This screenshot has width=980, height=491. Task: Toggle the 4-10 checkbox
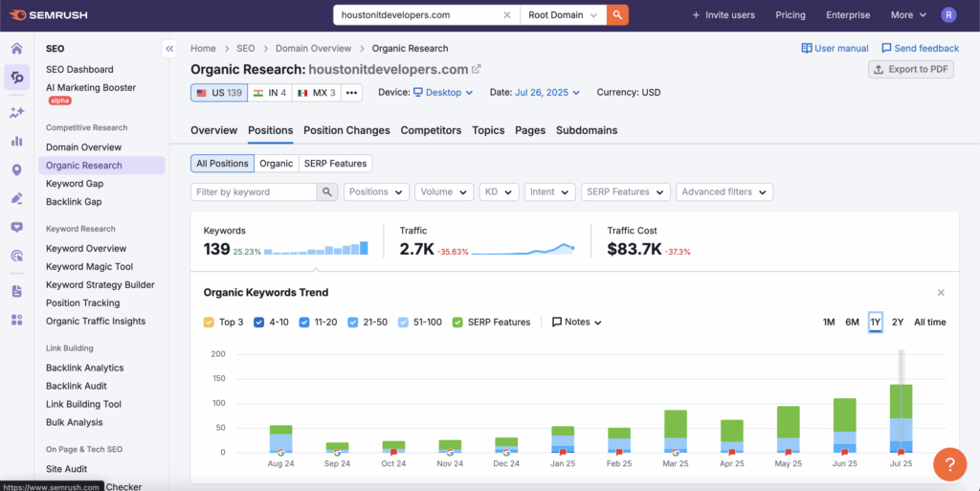point(258,323)
